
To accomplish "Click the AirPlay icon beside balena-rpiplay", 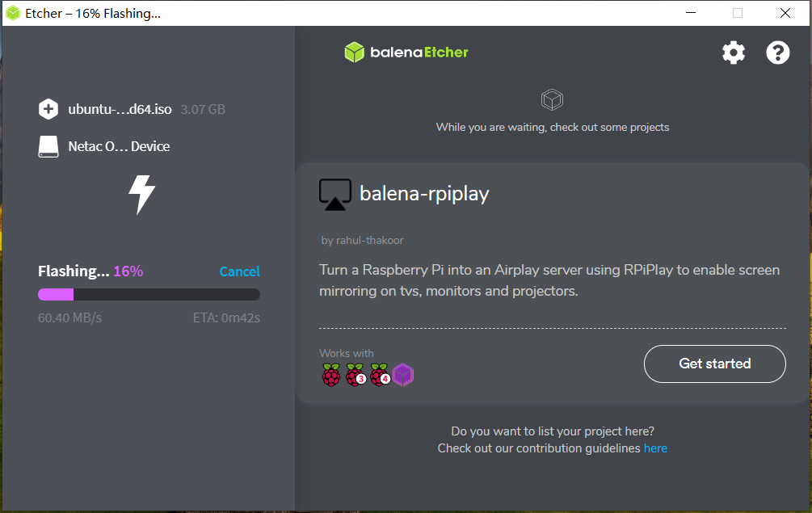I will (334, 195).
